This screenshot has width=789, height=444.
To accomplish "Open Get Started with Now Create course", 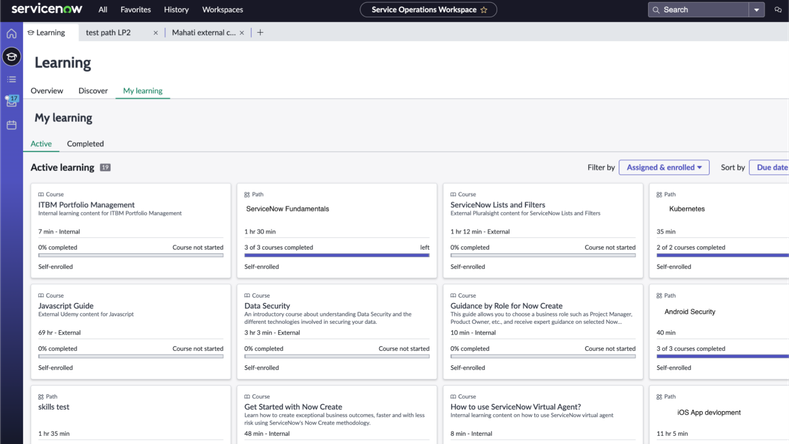I will [x=293, y=407].
